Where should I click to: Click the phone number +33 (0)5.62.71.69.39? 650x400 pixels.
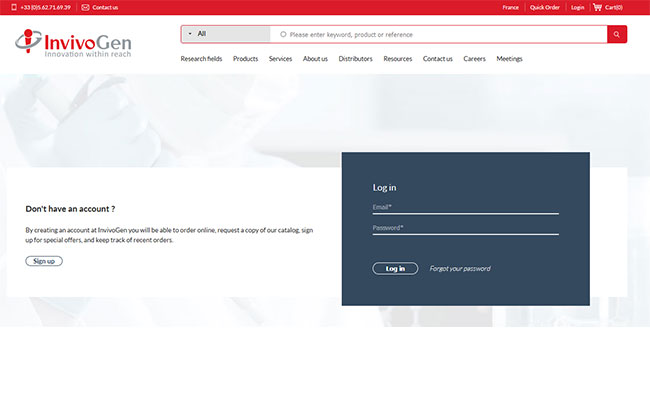(x=46, y=7)
